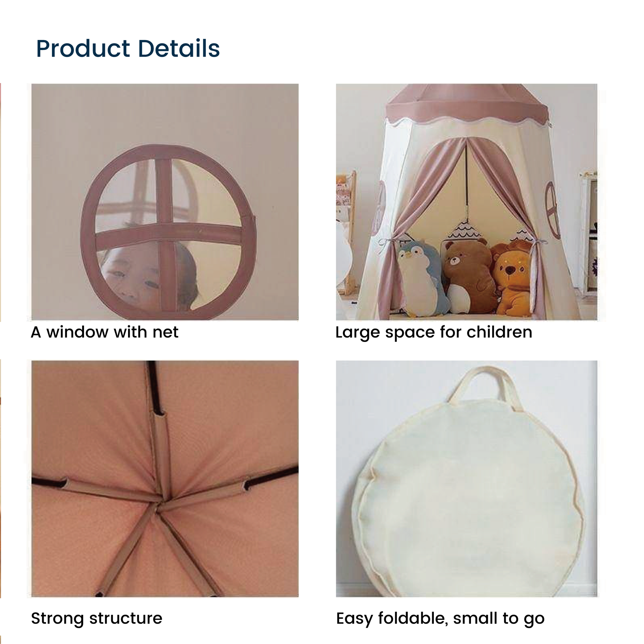Open the round net window photo

pyautogui.click(x=165, y=202)
